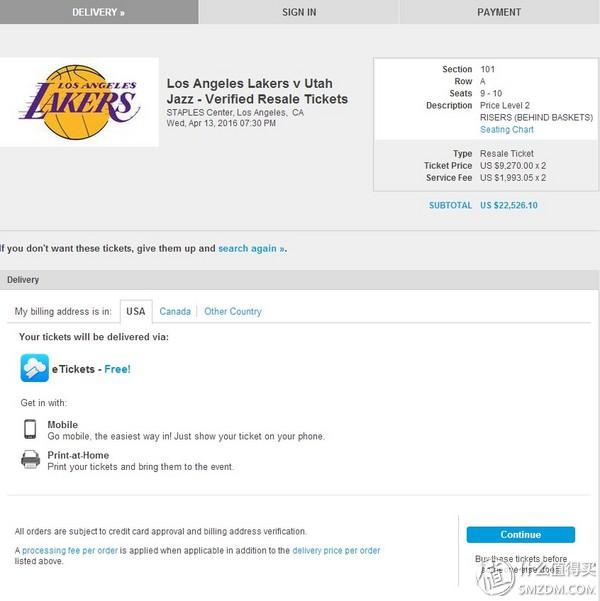This screenshot has width=600, height=601.
Task: Click the Continue button
Action: point(521,535)
